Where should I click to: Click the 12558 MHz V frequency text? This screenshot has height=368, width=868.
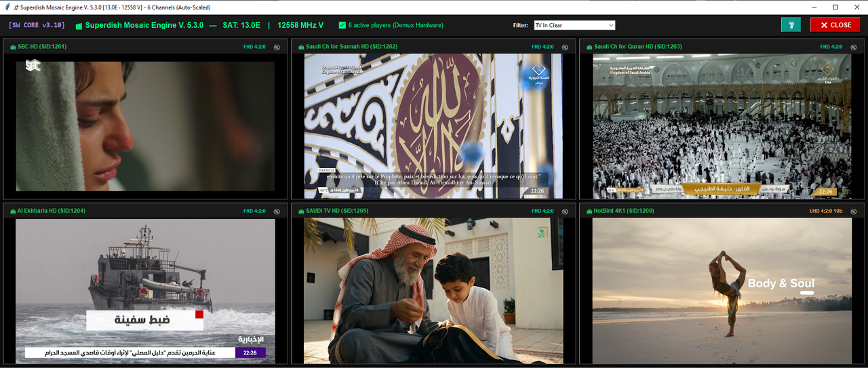click(300, 25)
